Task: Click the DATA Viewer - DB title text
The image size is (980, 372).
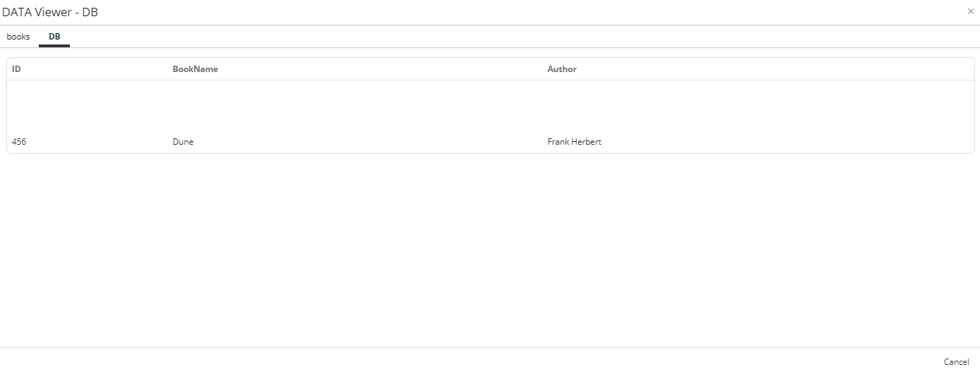Action: pos(50,12)
